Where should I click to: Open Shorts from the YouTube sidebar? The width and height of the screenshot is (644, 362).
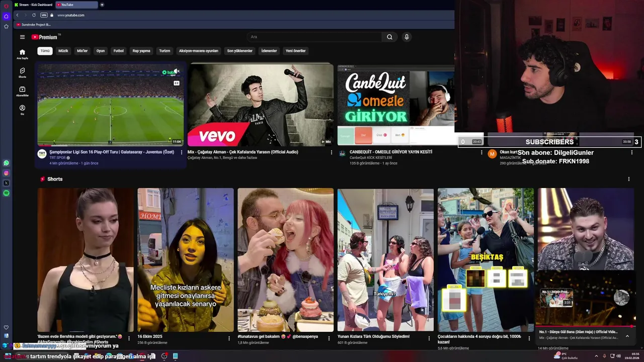coord(22,73)
